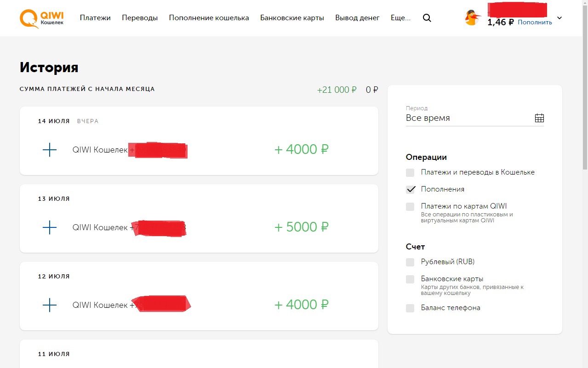The image size is (588, 368).
Task: Tick Платежи по картам QIWI checkbox
Action: click(410, 207)
